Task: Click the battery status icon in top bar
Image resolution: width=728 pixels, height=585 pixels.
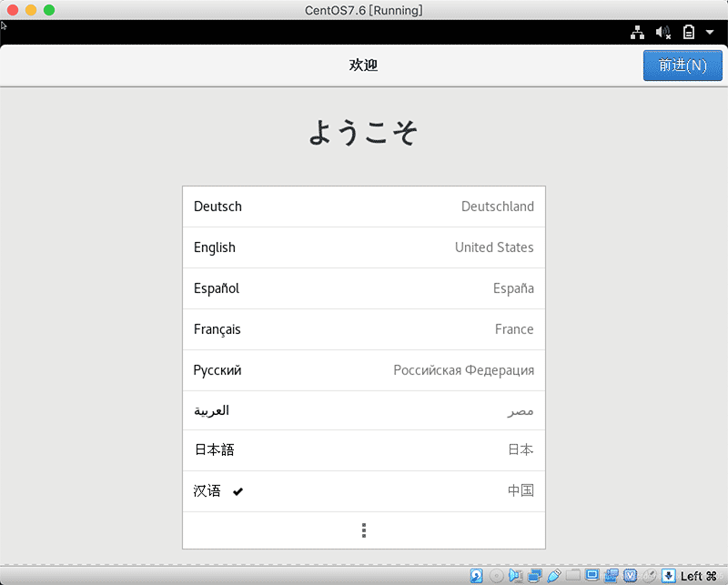Action: pos(689,32)
